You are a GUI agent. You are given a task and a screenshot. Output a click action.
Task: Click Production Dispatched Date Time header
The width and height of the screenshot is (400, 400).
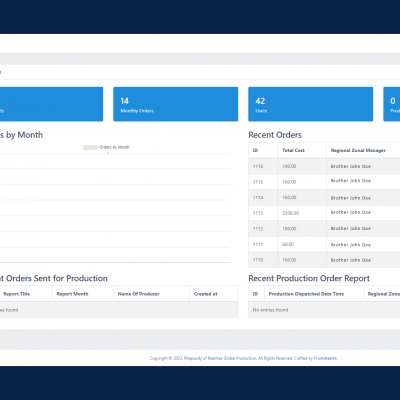click(x=306, y=294)
